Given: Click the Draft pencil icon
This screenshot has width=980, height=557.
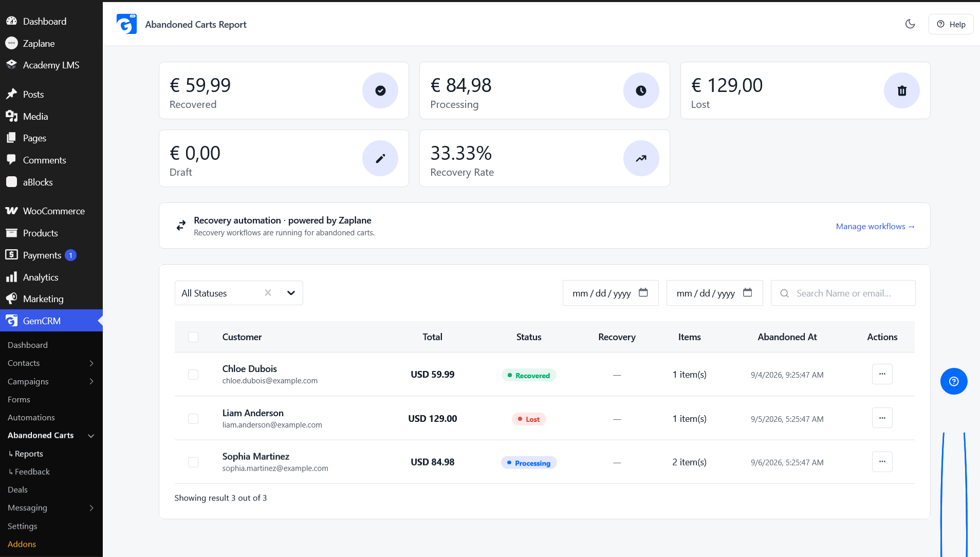Looking at the screenshot, I should click(380, 158).
